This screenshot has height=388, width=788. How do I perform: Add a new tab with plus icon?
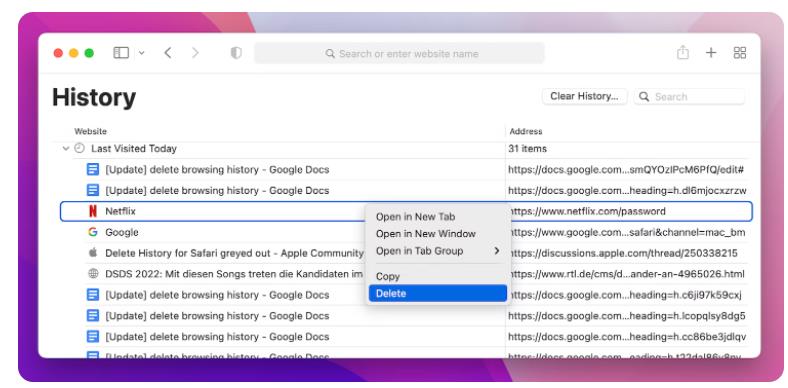711,53
